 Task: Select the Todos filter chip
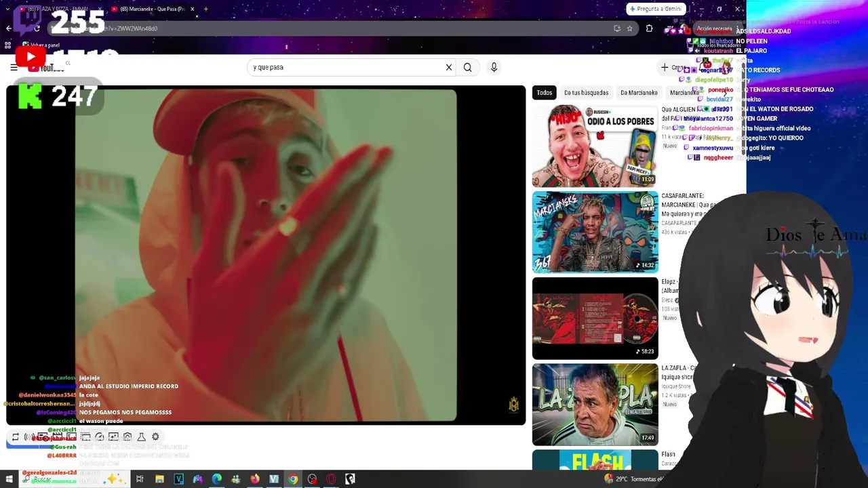[545, 93]
